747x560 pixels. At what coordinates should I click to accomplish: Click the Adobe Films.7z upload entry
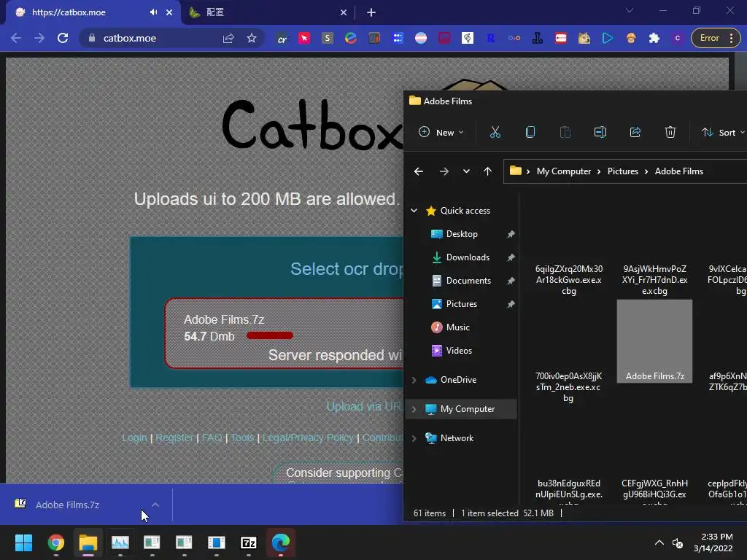click(285, 333)
